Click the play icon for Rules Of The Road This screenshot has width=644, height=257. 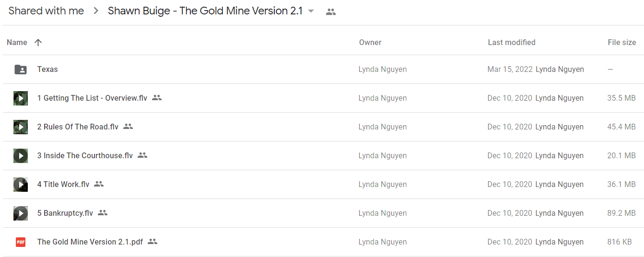21,127
